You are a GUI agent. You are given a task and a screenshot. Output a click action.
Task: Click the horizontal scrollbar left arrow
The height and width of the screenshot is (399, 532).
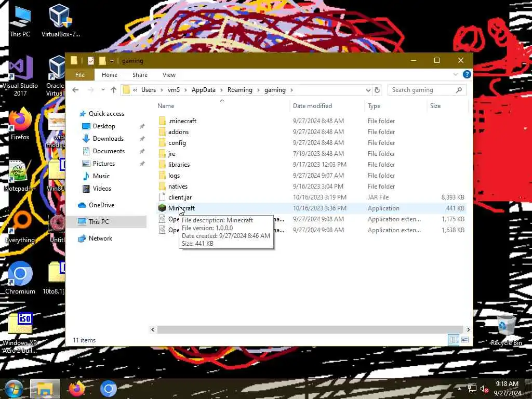[153, 329]
